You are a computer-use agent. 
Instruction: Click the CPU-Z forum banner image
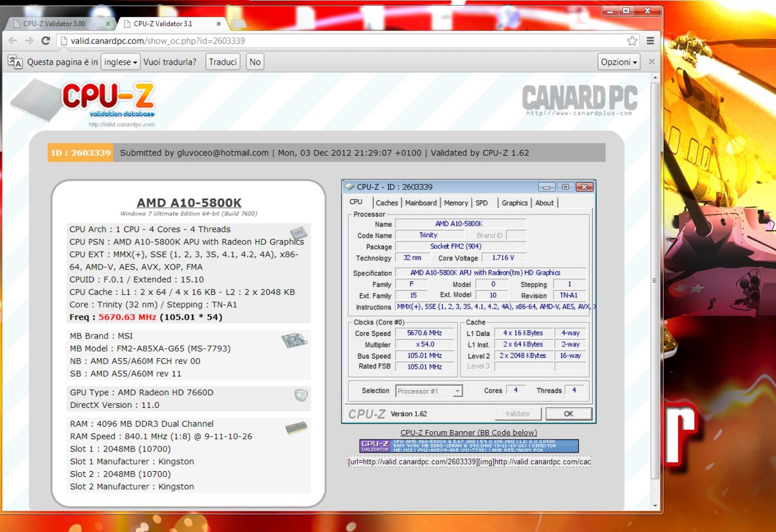[469, 446]
